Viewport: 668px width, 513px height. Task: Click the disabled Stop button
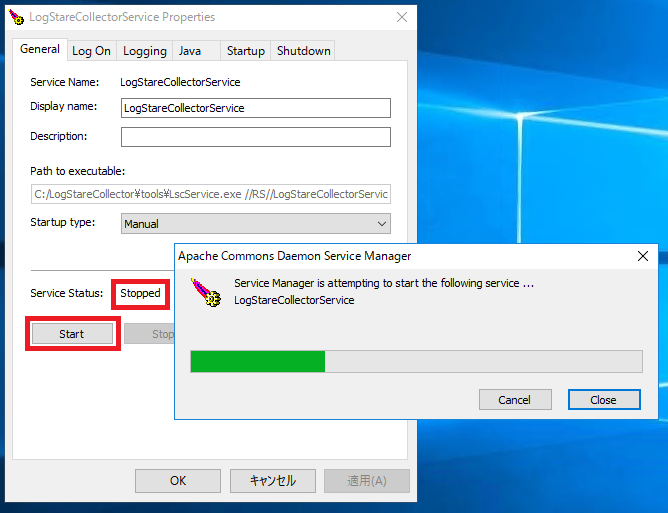[x=149, y=334]
